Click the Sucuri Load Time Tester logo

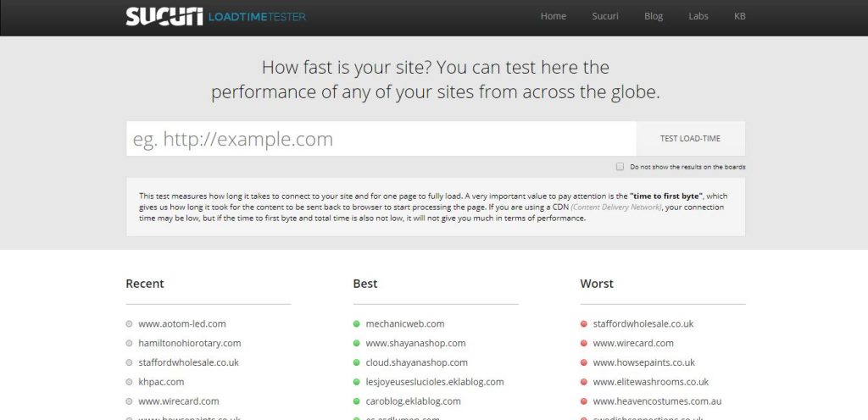(215, 17)
